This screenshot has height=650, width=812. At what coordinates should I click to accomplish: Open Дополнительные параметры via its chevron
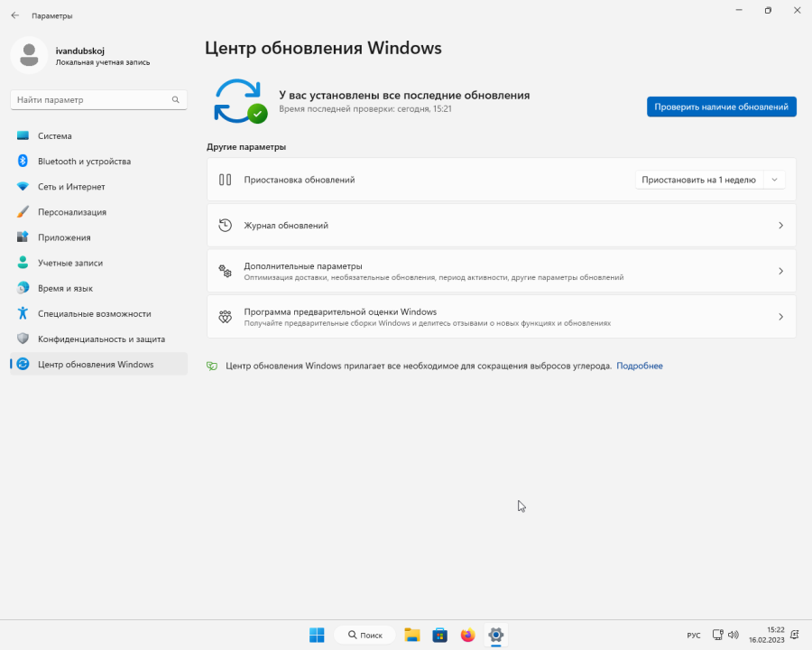(x=781, y=271)
